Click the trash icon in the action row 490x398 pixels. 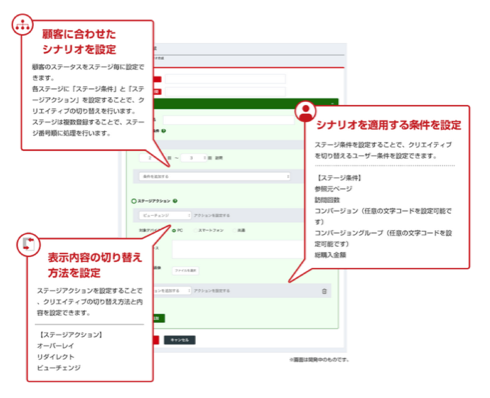324,291
